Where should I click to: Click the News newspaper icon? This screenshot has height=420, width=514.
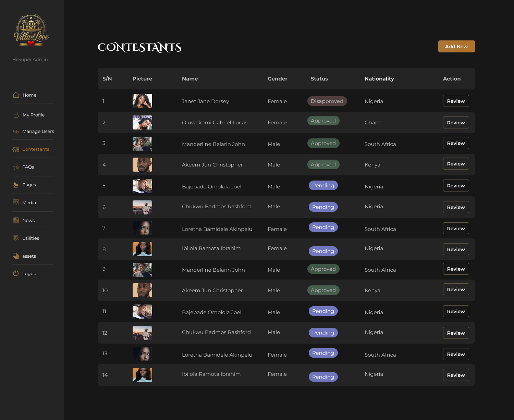coord(16,221)
